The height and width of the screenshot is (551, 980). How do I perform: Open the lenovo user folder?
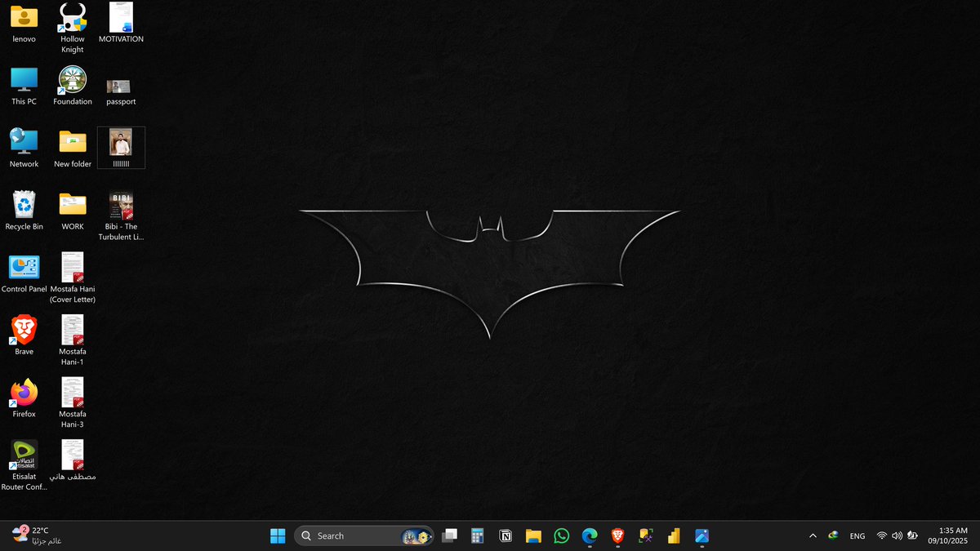point(24,23)
